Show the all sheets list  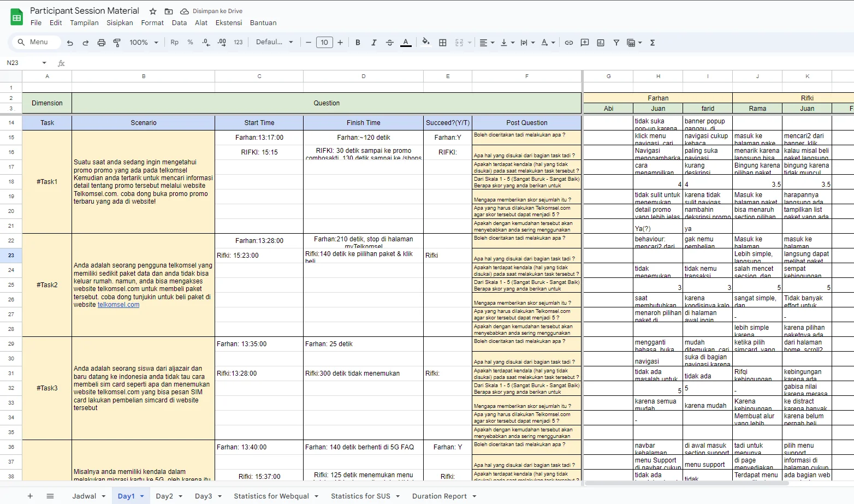(50, 496)
